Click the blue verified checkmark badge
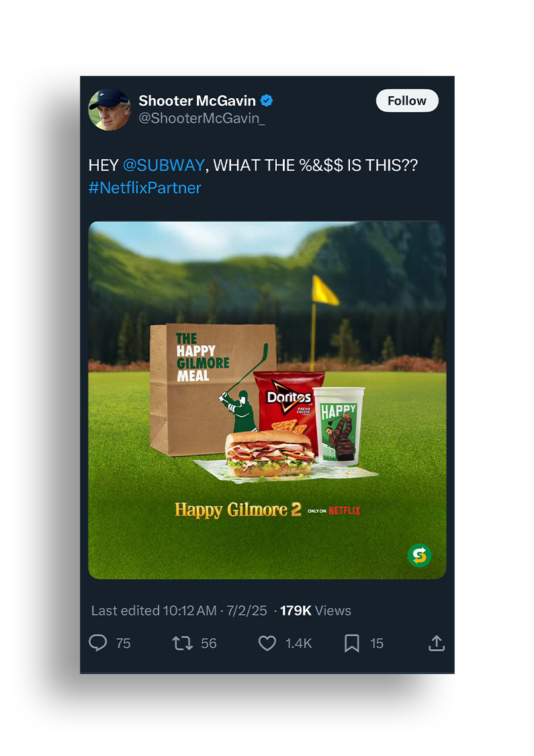The width and height of the screenshot is (534, 756). click(x=267, y=100)
